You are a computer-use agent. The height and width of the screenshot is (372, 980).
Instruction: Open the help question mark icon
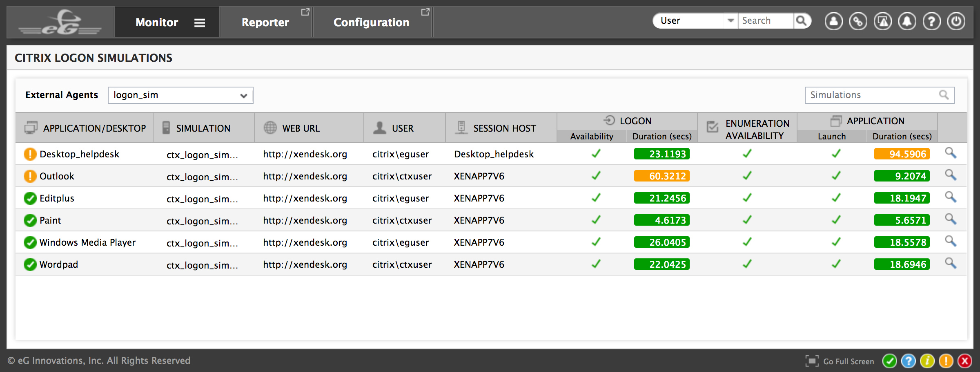(x=931, y=21)
